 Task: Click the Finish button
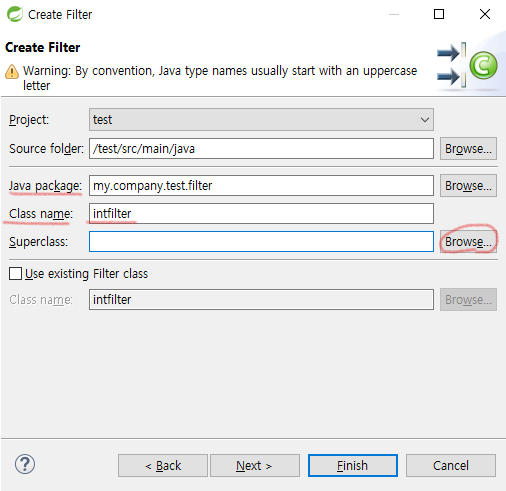[x=353, y=465]
